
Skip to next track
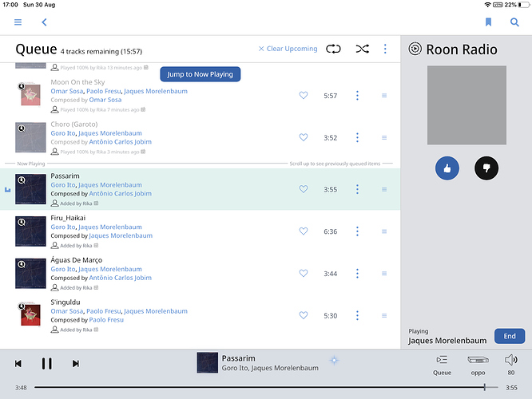pyautogui.click(x=76, y=364)
